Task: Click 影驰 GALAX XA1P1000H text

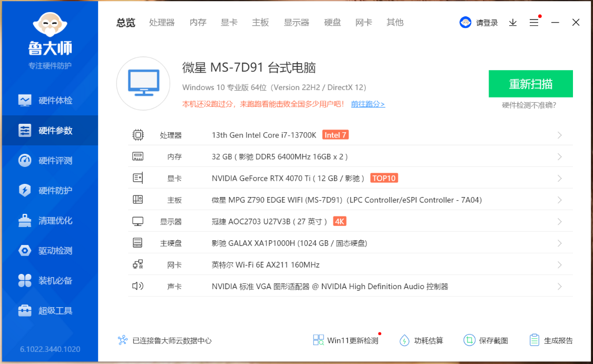Action: tap(289, 243)
